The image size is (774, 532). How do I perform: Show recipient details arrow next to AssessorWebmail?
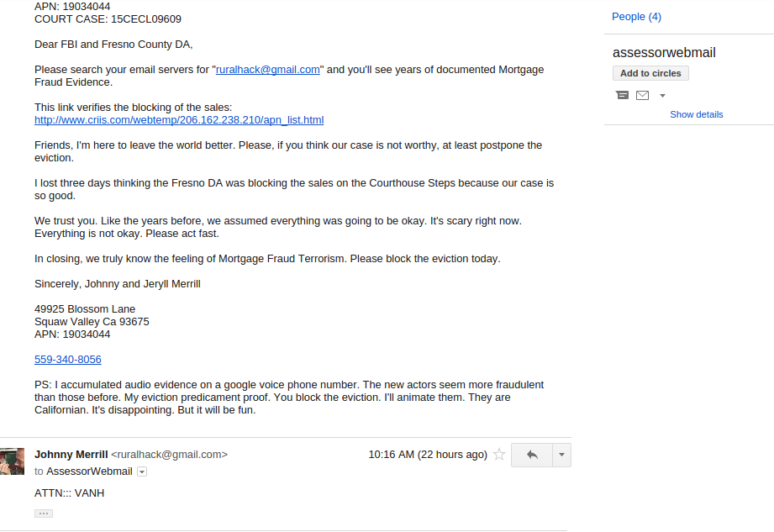[142, 471]
